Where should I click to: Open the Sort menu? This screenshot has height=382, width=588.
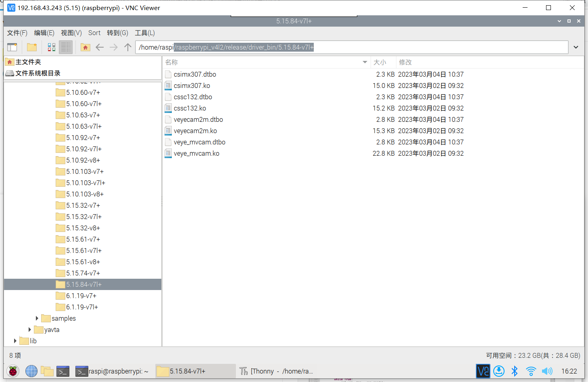pos(94,33)
